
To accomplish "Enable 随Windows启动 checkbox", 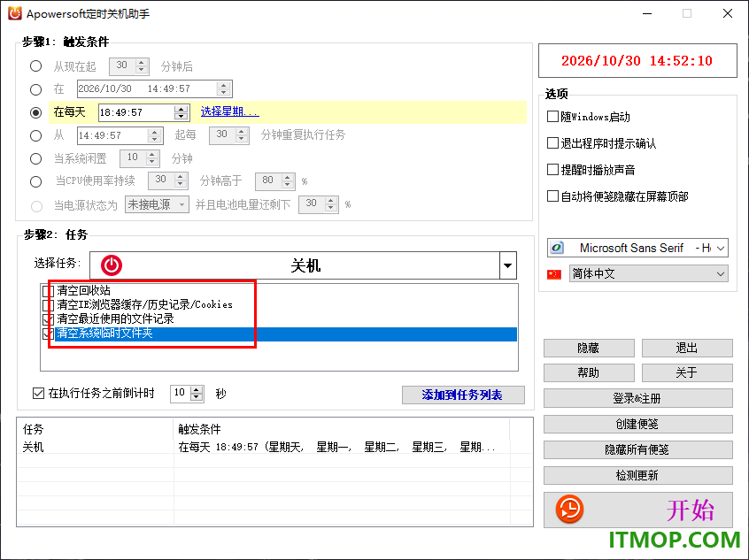I will click(552, 117).
